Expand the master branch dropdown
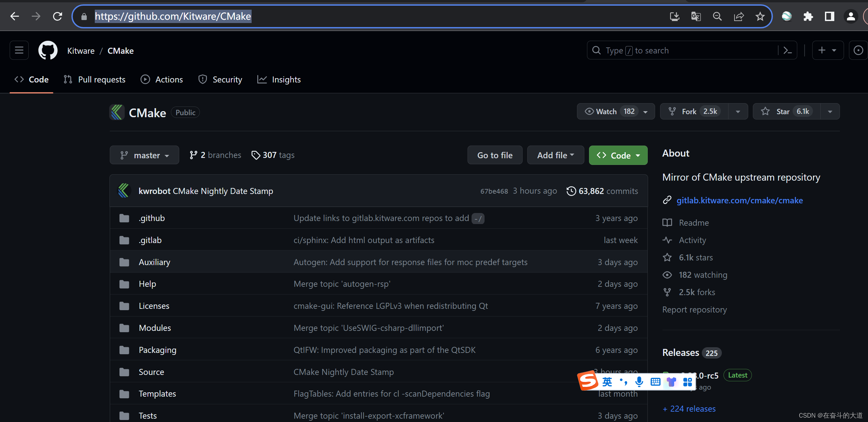The height and width of the screenshot is (422, 868). pos(144,155)
